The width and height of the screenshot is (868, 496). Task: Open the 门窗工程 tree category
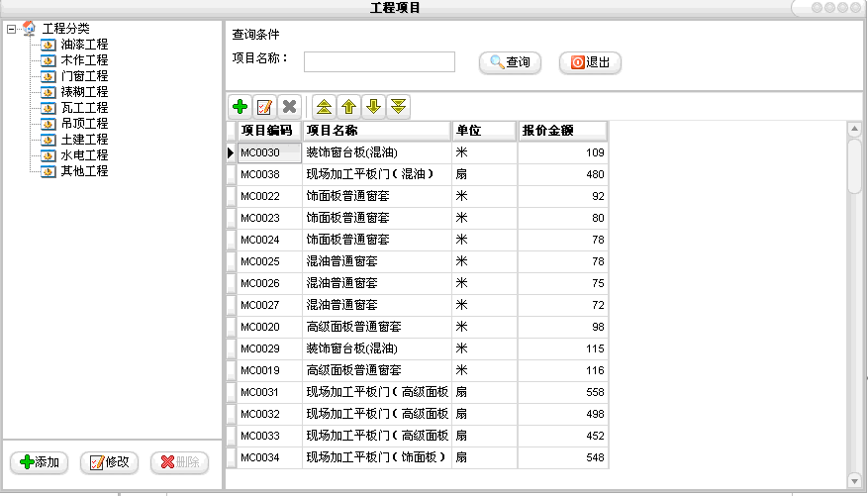84,76
